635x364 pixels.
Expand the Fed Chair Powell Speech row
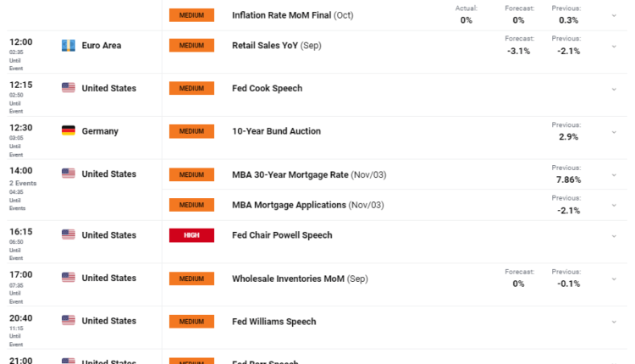click(x=614, y=236)
